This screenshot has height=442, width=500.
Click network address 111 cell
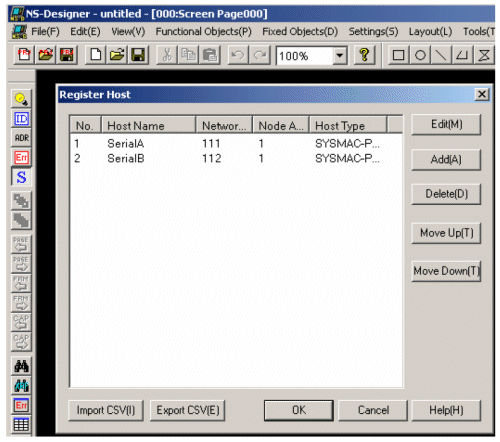tap(211, 144)
